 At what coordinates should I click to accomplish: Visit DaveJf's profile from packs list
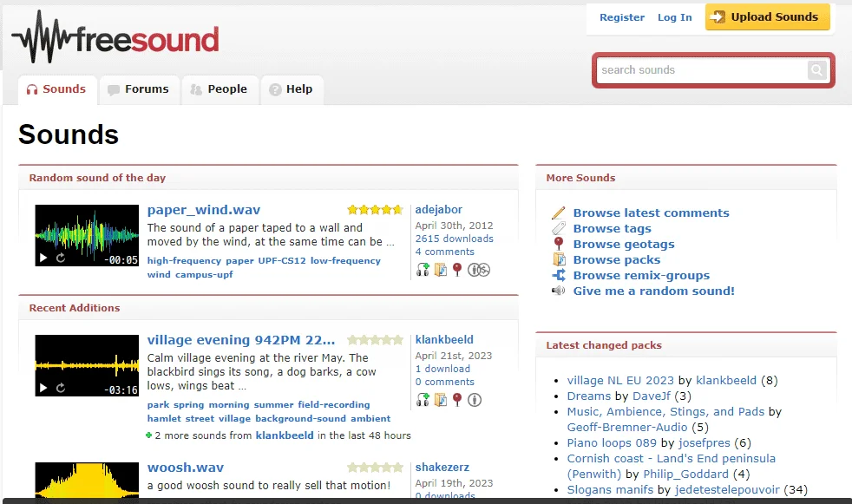[x=652, y=396]
